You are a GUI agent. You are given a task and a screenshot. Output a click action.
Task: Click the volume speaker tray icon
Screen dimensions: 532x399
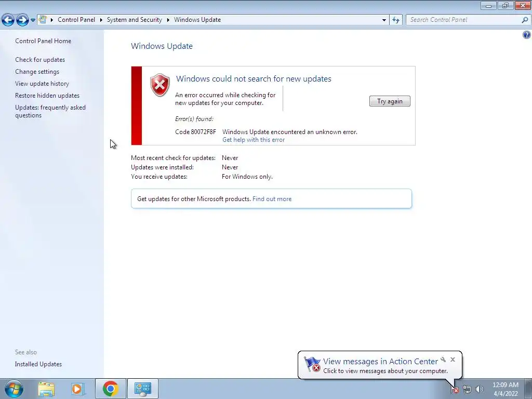[x=479, y=389]
